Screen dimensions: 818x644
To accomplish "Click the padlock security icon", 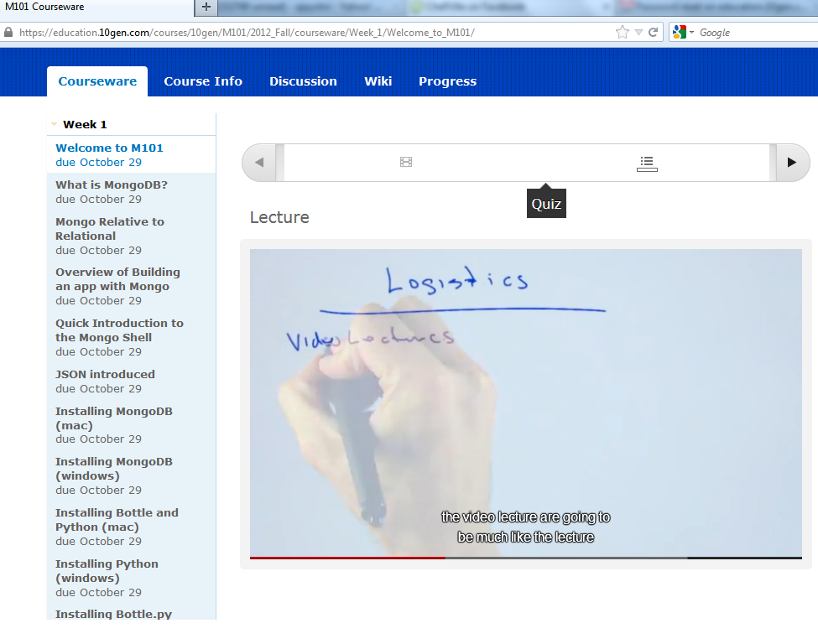I will pos(8,33).
